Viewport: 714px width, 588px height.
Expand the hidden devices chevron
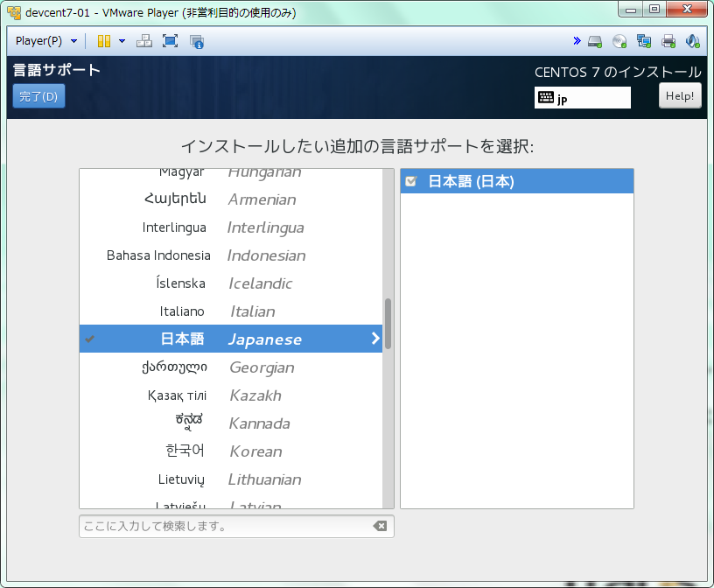click(x=577, y=41)
